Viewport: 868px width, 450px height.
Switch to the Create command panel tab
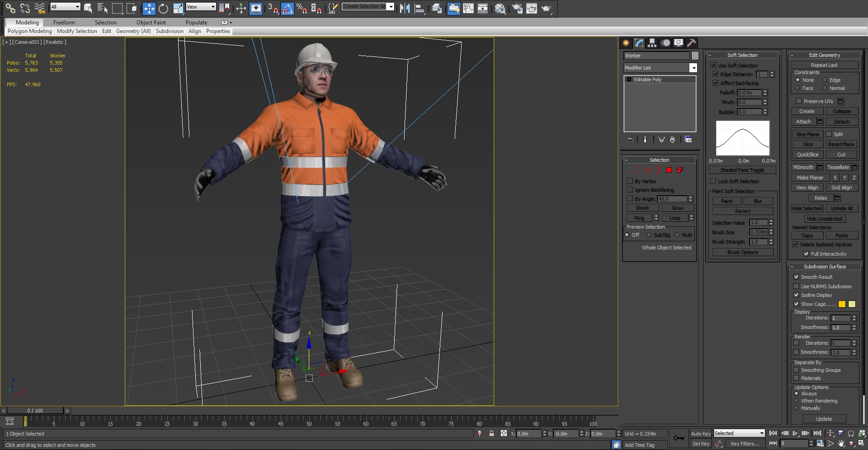pos(626,43)
